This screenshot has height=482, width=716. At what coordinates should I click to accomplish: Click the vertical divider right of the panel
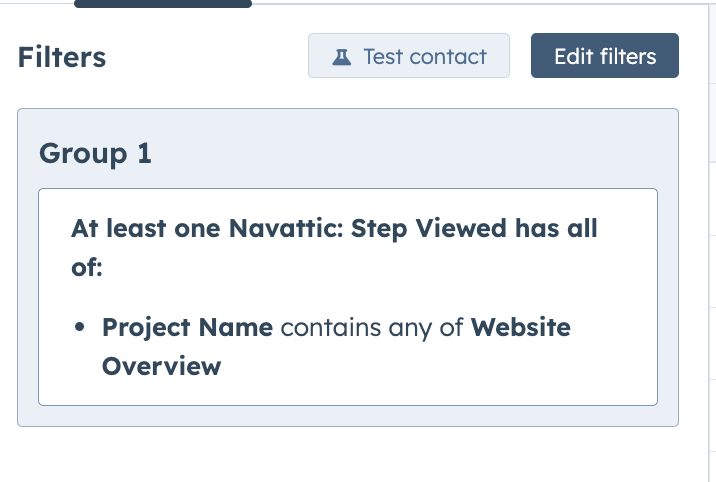tap(709, 250)
